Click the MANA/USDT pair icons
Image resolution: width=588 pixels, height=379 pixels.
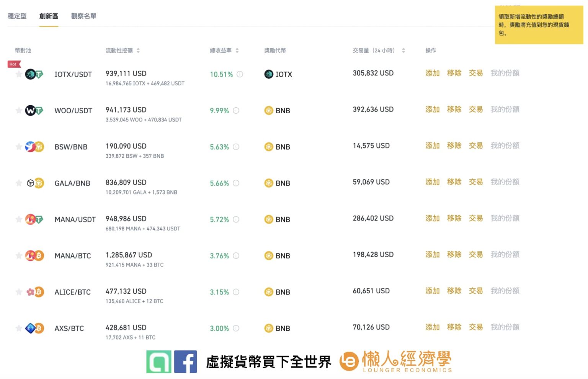[34, 219]
